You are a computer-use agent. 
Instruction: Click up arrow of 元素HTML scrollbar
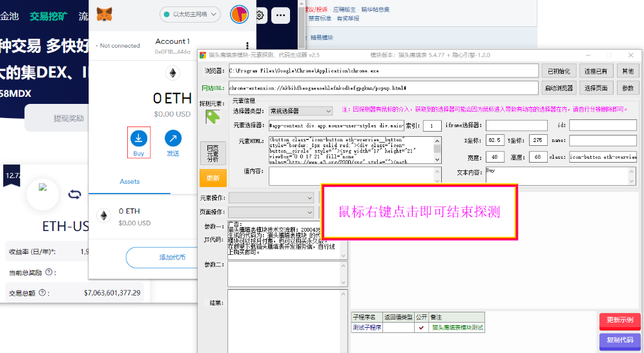click(437, 141)
